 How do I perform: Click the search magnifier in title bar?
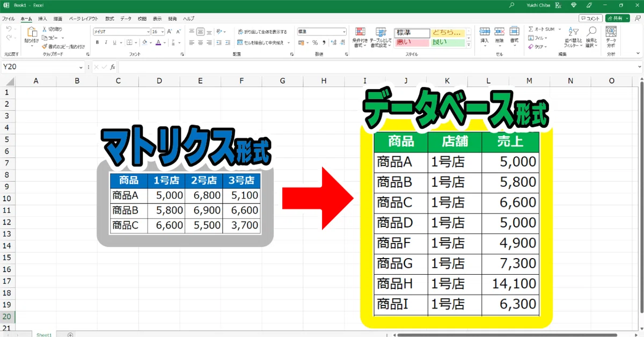pyautogui.click(x=511, y=4)
